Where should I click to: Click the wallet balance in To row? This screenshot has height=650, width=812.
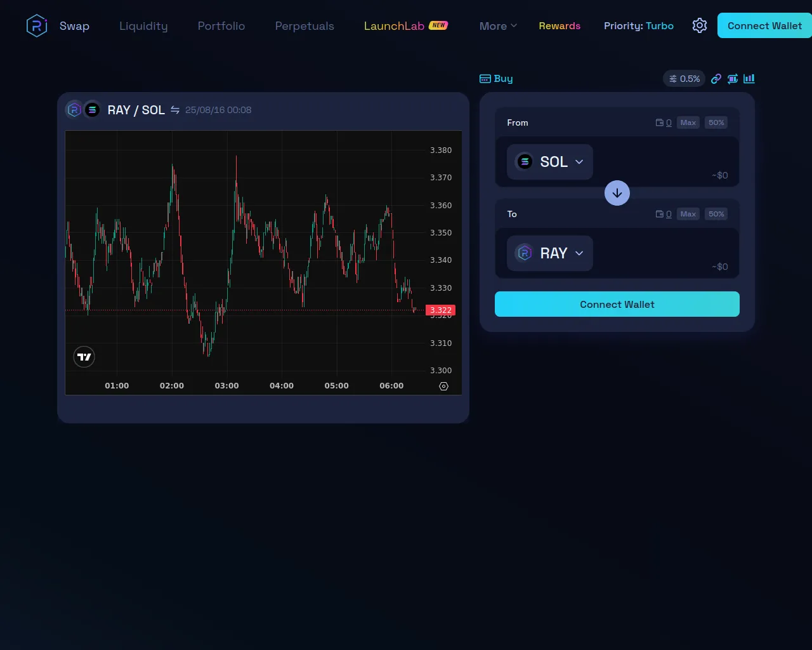coord(664,214)
